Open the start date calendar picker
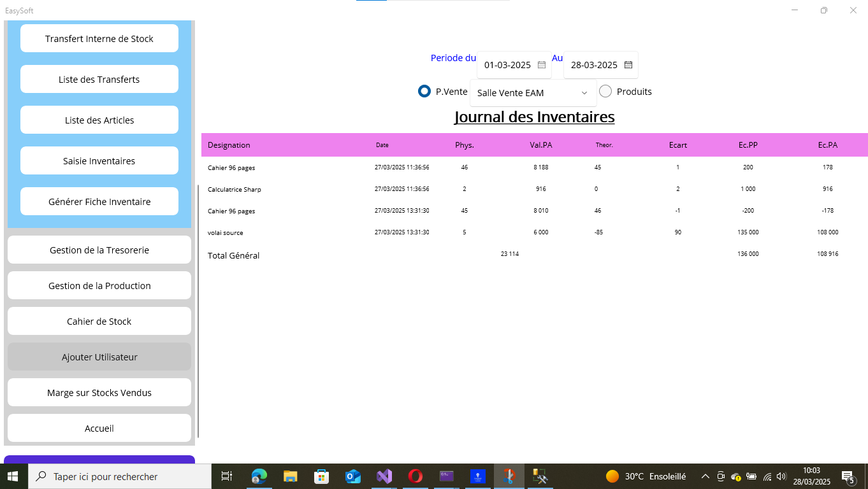This screenshot has height=489, width=868. point(542,65)
